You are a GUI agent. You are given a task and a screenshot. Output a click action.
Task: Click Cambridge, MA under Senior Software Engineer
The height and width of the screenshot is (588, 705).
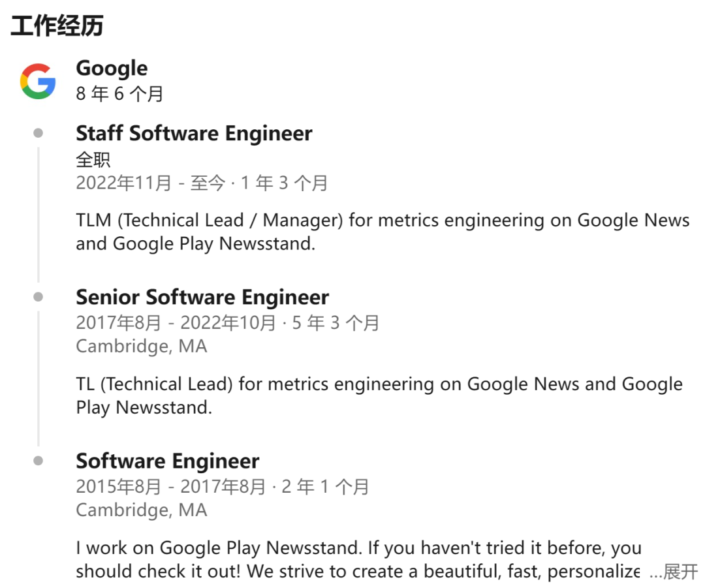point(141,346)
